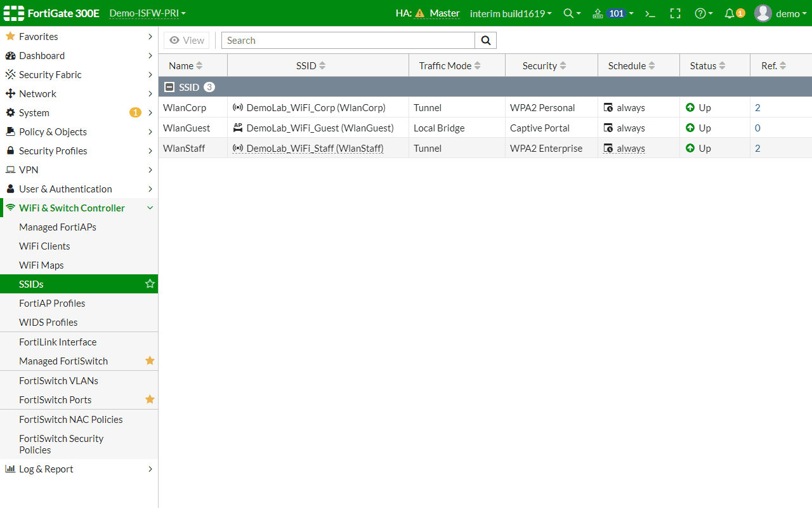Click the SSID broadcast icon for DemoLab_WiFi_Staff
Screen dimensions: 812x508
point(238,149)
